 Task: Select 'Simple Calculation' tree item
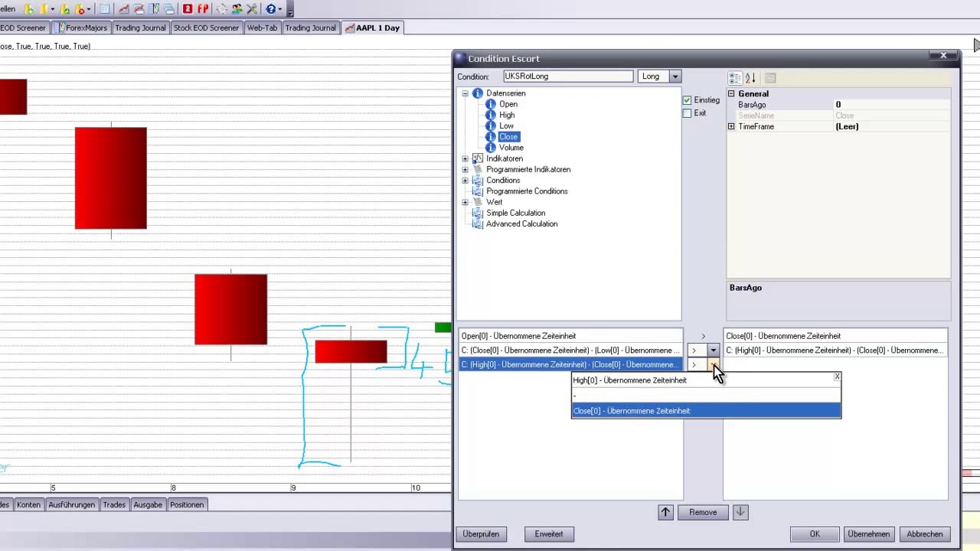[516, 213]
